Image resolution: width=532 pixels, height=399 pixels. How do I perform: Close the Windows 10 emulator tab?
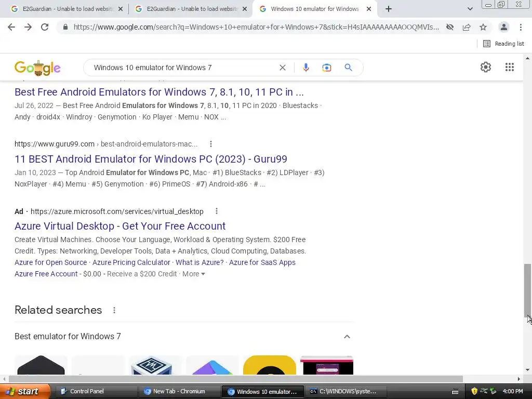click(369, 9)
